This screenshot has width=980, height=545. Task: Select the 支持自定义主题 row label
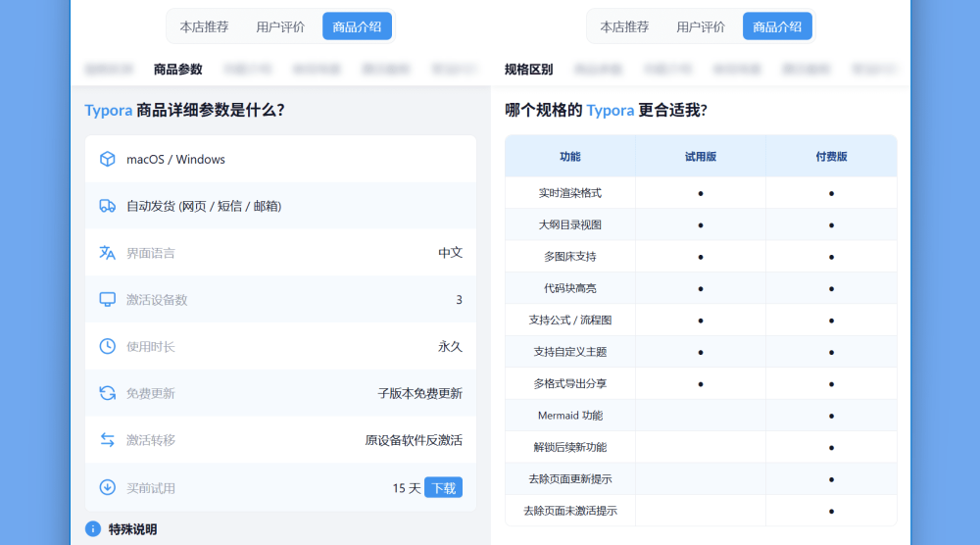pos(570,352)
